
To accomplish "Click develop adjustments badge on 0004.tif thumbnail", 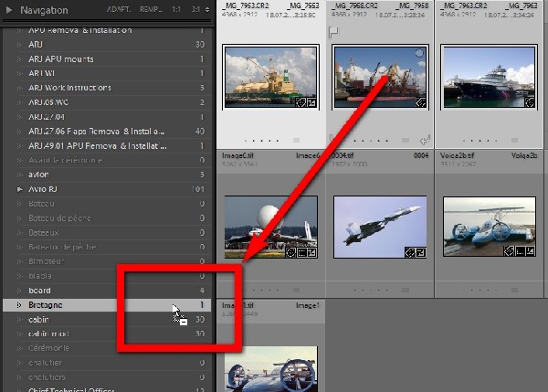I will (421, 252).
